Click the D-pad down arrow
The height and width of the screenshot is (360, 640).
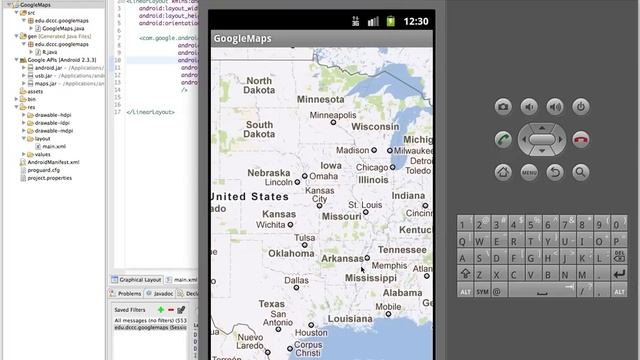coord(542,151)
